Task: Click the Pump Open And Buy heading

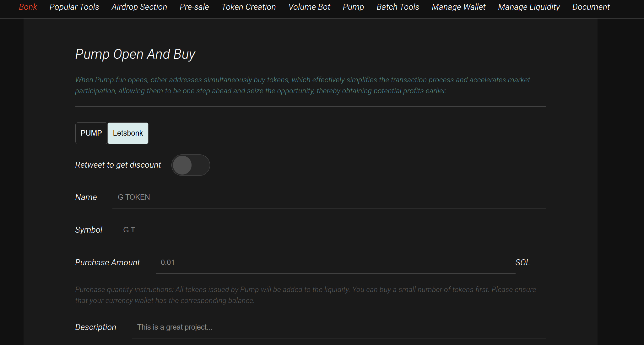Action: pyautogui.click(x=135, y=54)
